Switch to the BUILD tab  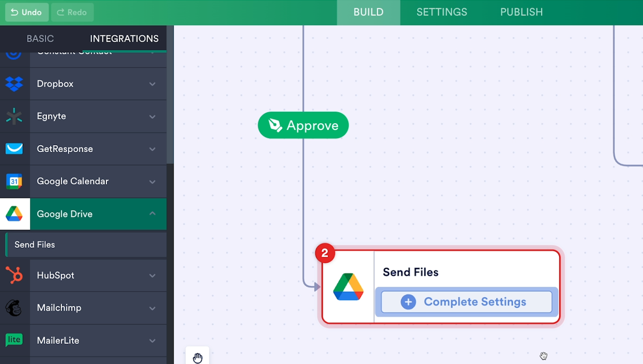[x=369, y=12]
